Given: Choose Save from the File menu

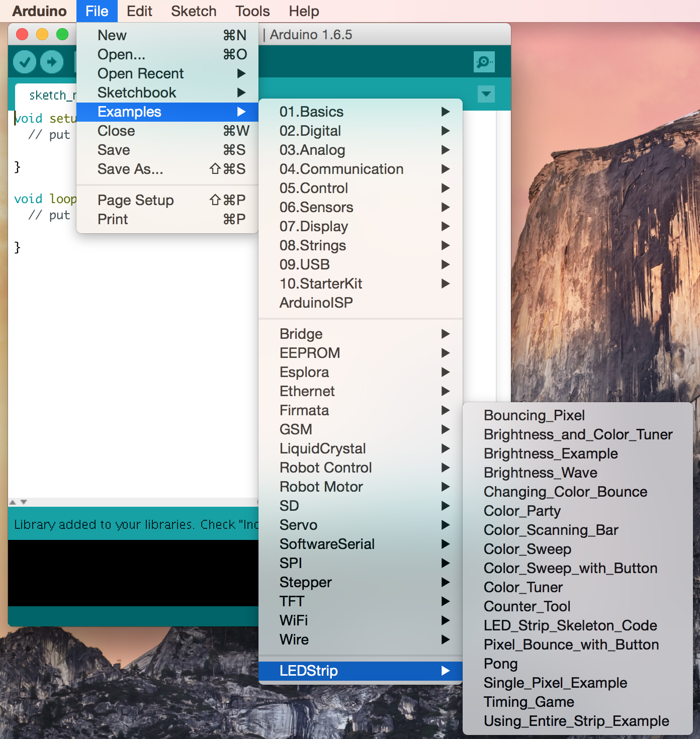Looking at the screenshot, I should click(x=167, y=150).
